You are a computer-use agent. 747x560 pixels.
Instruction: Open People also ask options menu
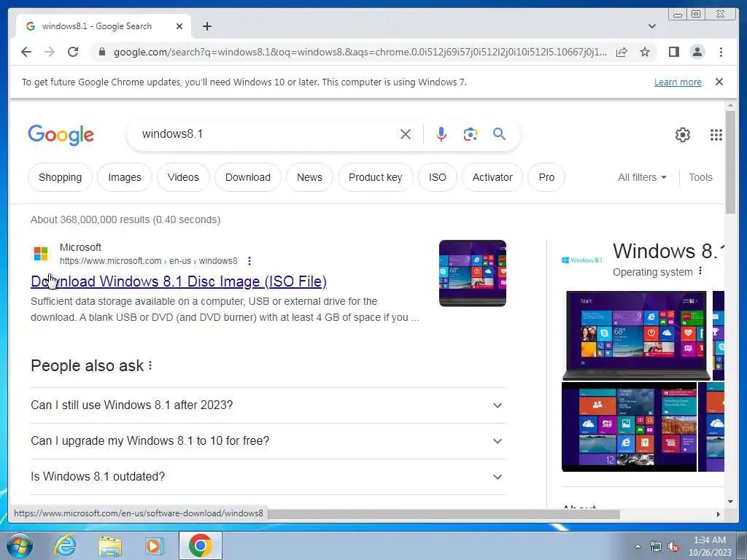(x=150, y=366)
